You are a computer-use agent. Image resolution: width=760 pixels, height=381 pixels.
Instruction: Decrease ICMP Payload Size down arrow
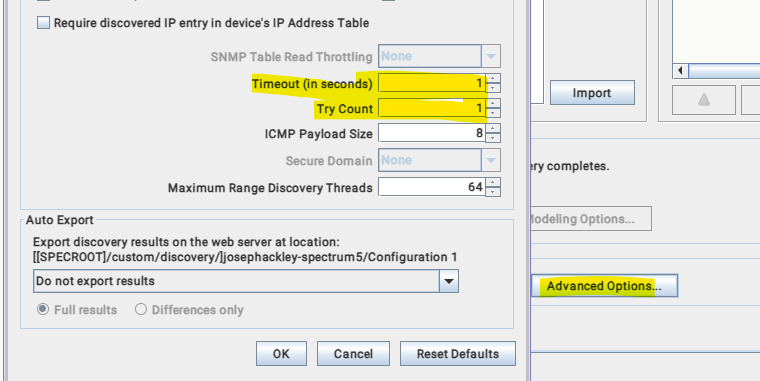(493, 138)
